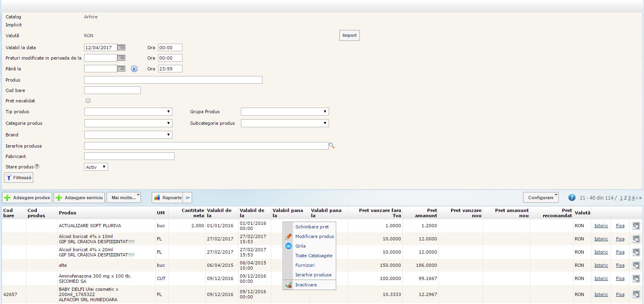
Task: Expand the Tip produs dropdown
Action: (x=128, y=112)
